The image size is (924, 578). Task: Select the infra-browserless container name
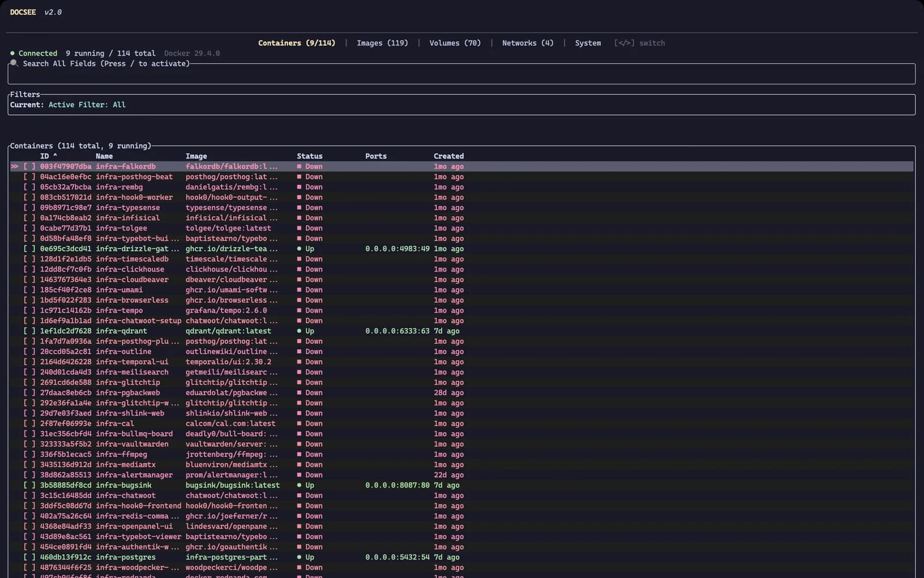(132, 300)
